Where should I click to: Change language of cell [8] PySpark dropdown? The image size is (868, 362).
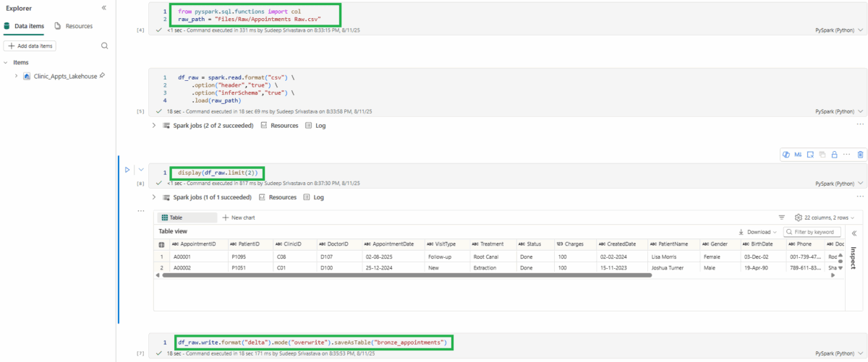[x=839, y=184]
